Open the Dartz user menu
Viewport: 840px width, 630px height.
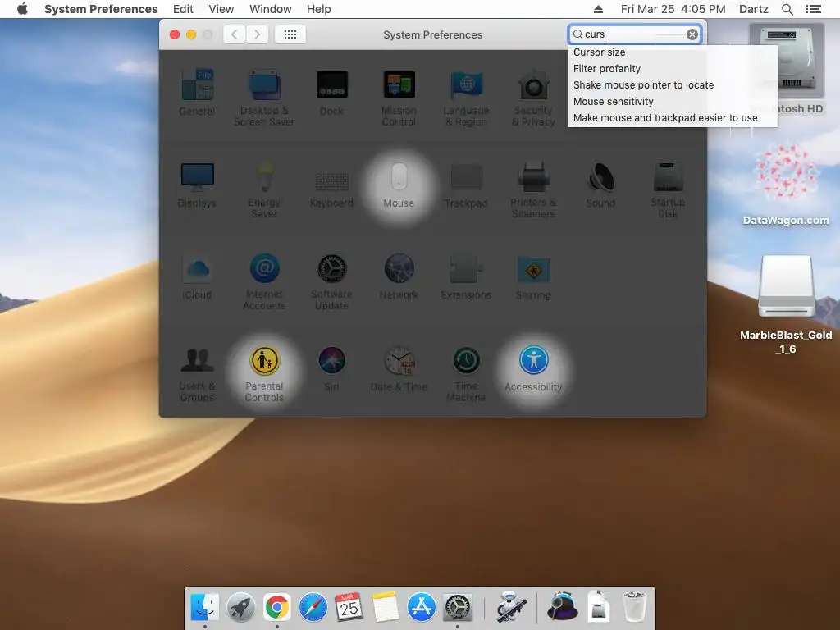tap(754, 9)
